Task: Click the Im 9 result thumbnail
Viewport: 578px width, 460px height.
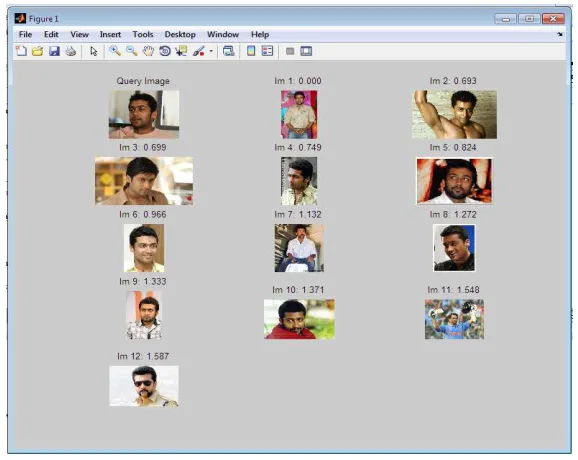Action: point(144,315)
